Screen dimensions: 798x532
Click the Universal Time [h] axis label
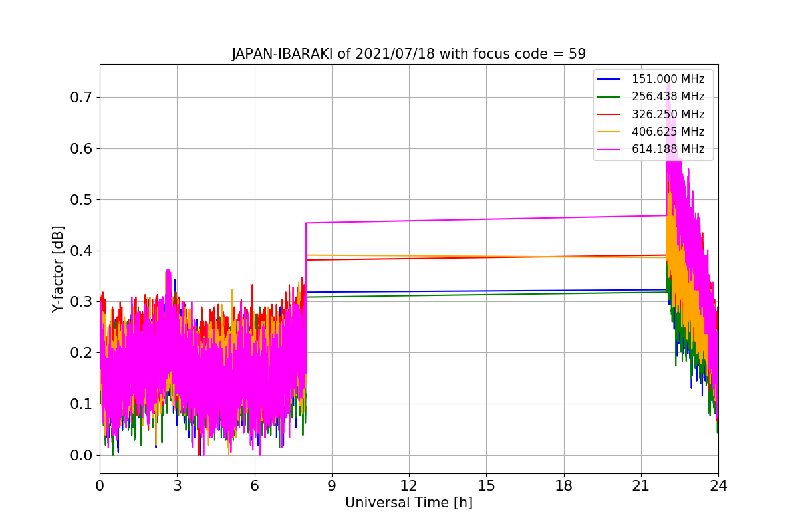click(409, 503)
